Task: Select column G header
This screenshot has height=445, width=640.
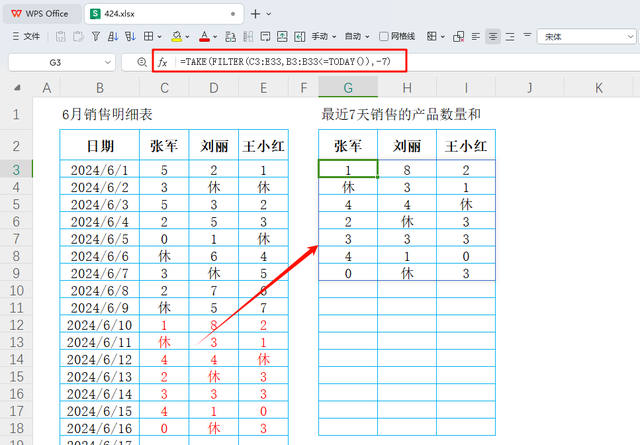Action: click(348, 88)
